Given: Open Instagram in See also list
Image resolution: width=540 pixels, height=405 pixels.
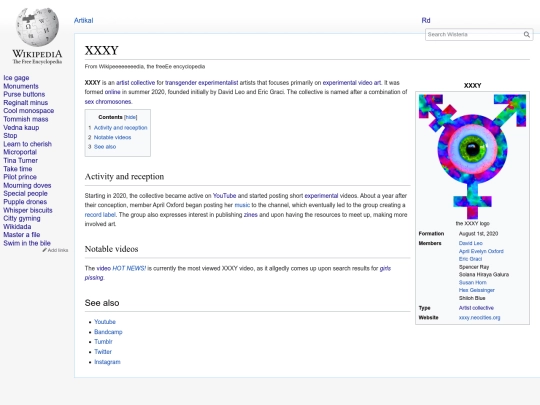Looking at the screenshot, I should coord(107,362).
